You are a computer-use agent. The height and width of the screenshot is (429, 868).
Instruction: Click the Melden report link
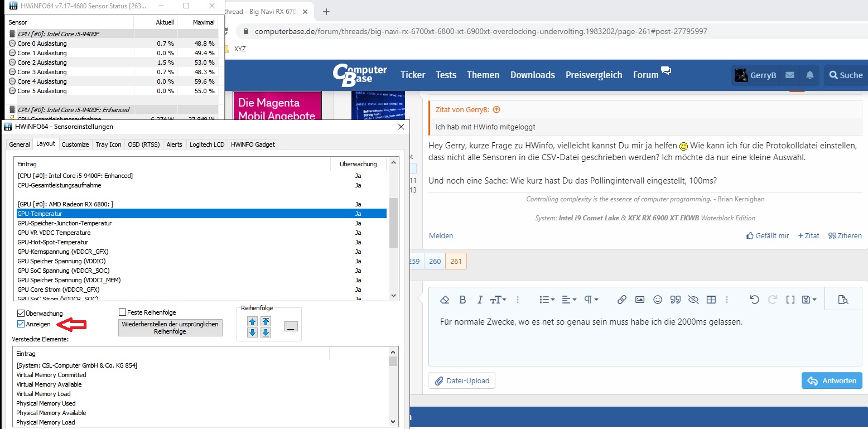coord(441,235)
